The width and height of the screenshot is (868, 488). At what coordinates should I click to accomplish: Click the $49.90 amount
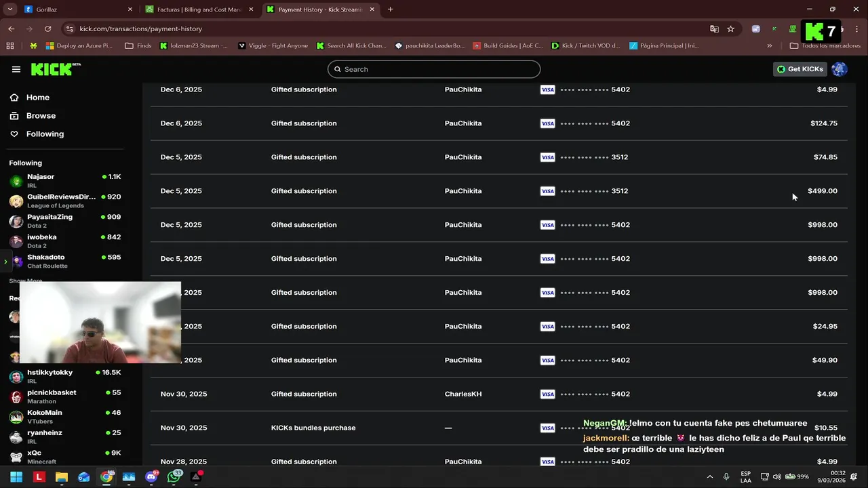[825, 361]
